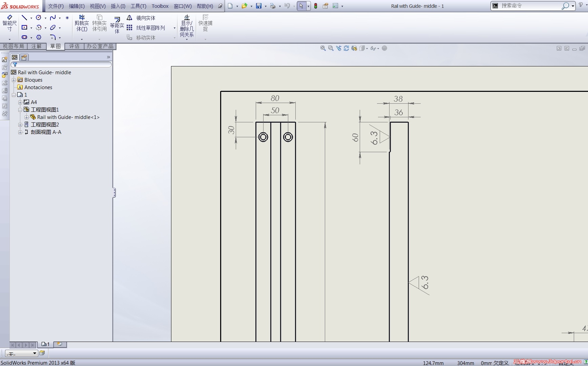Activate Trim Entities (剪裁实体) tool
Screen dimensions: 588x366
click(x=82, y=23)
